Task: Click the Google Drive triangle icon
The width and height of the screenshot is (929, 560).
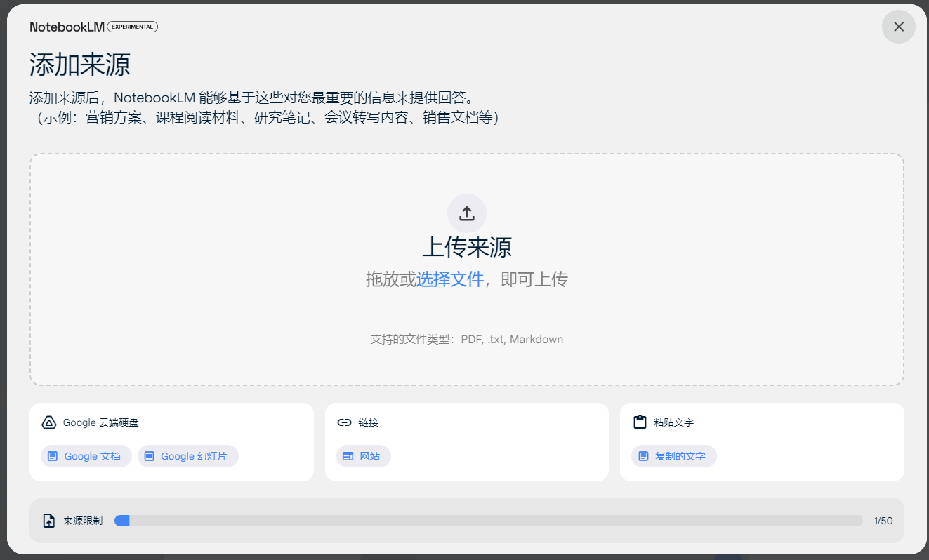Action: pyautogui.click(x=49, y=422)
